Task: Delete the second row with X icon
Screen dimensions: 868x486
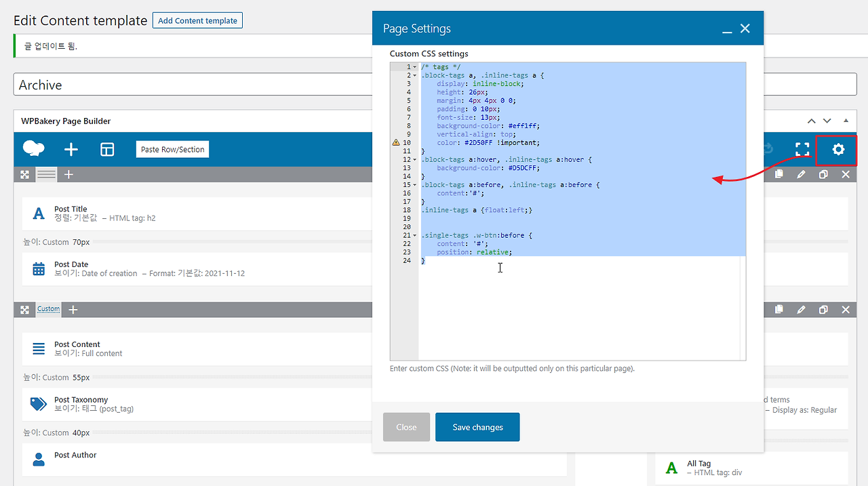Action: point(846,310)
